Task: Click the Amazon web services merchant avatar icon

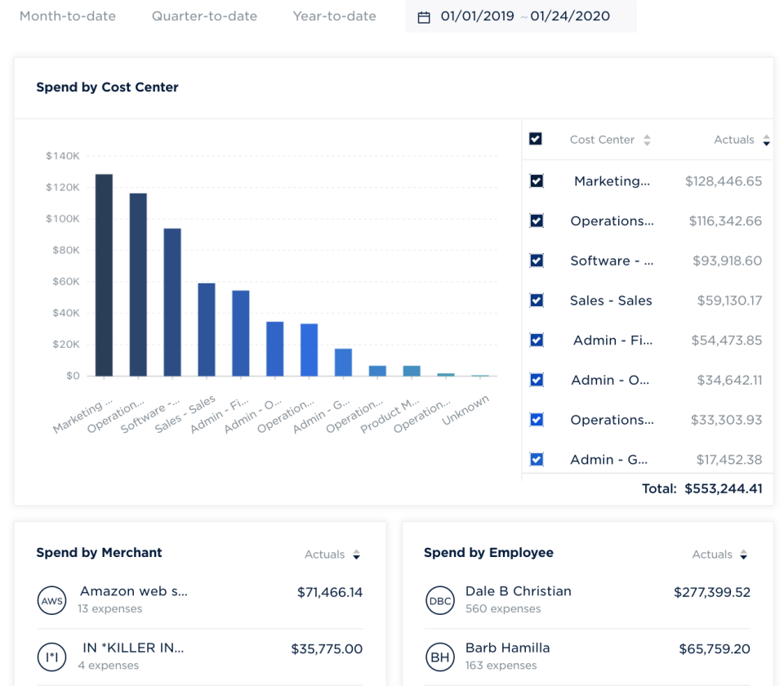Action: pos(51,599)
